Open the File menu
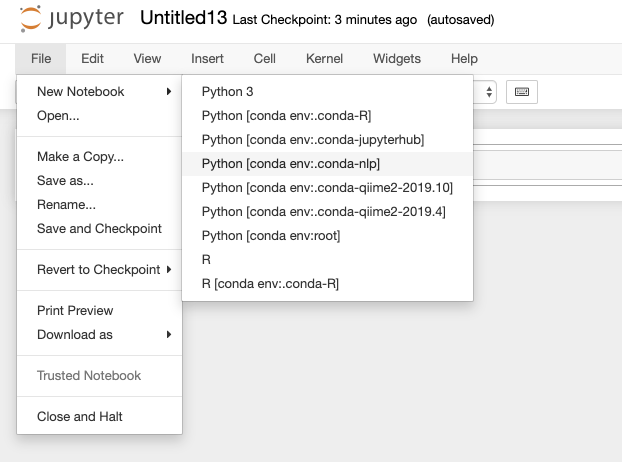The height and width of the screenshot is (462, 622). click(41, 59)
